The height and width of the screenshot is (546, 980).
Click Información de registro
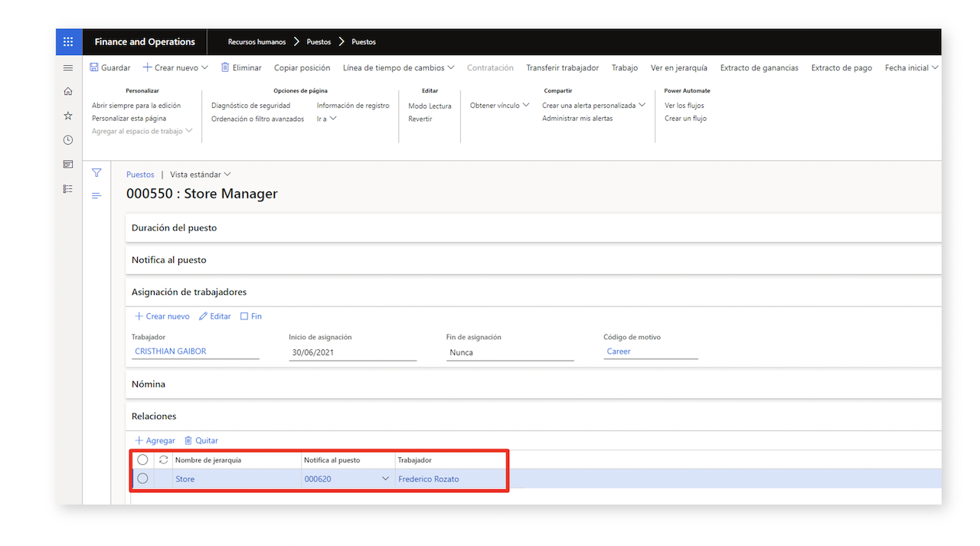click(x=353, y=106)
